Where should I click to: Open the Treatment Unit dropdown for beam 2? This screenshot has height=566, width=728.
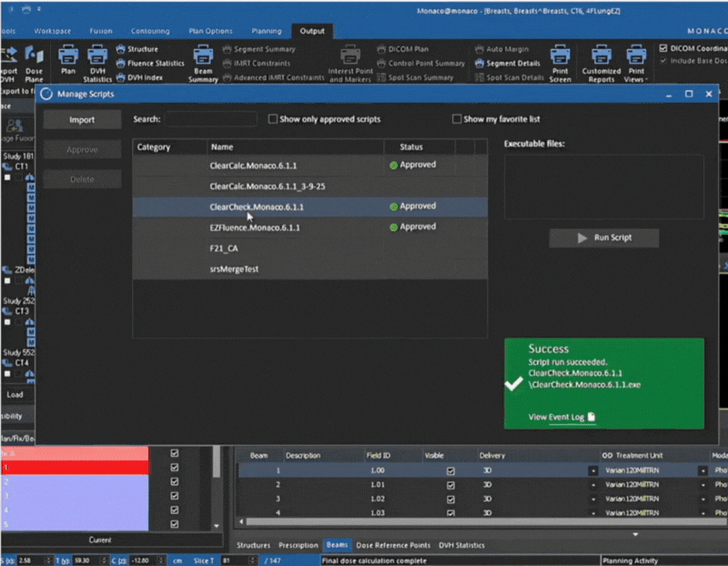[x=703, y=485]
